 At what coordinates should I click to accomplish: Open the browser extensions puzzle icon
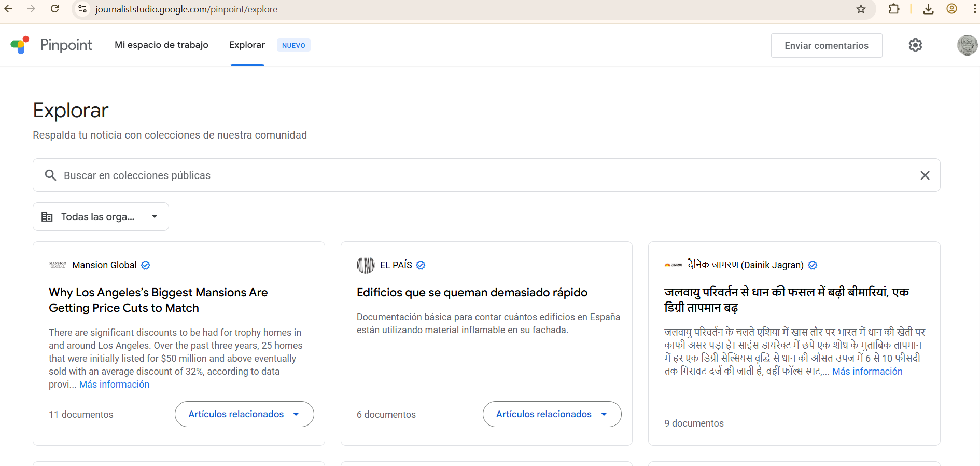pyautogui.click(x=894, y=9)
